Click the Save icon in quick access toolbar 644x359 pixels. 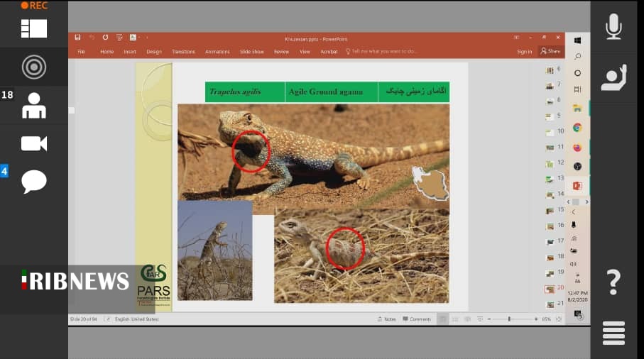click(x=77, y=38)
